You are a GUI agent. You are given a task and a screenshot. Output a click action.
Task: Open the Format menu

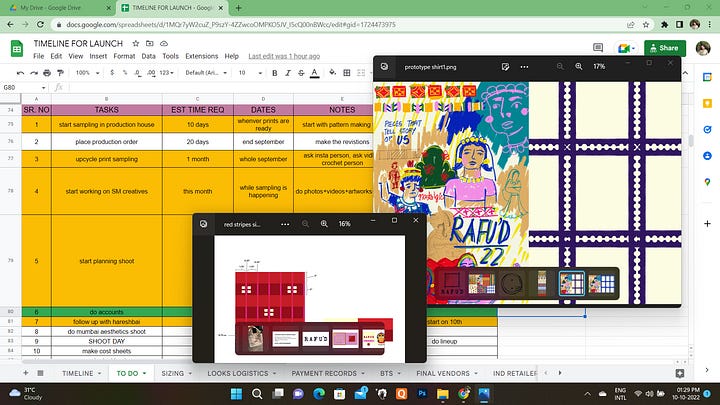(x=124, y=56)
